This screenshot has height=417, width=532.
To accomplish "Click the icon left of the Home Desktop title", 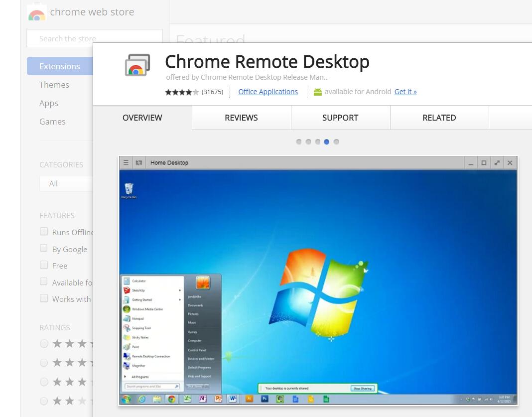I will coord(139,163).
